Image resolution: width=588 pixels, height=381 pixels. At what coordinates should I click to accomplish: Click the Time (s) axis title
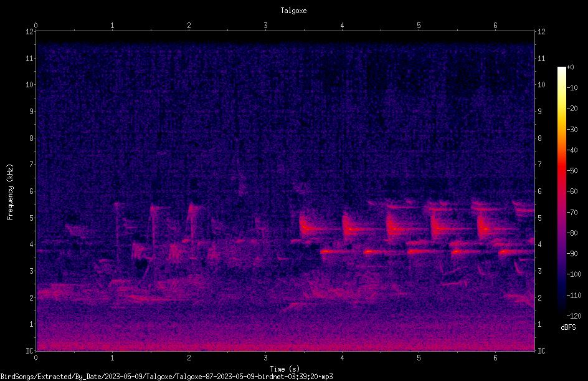click(285, 369)
